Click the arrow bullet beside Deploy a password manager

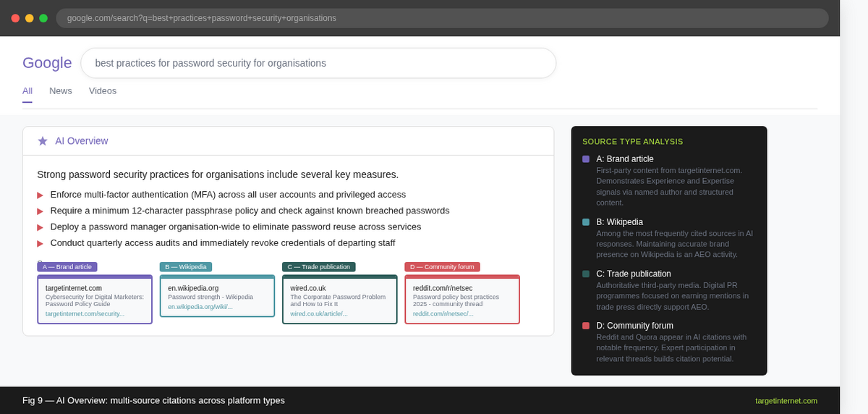[x=40, y=227]
